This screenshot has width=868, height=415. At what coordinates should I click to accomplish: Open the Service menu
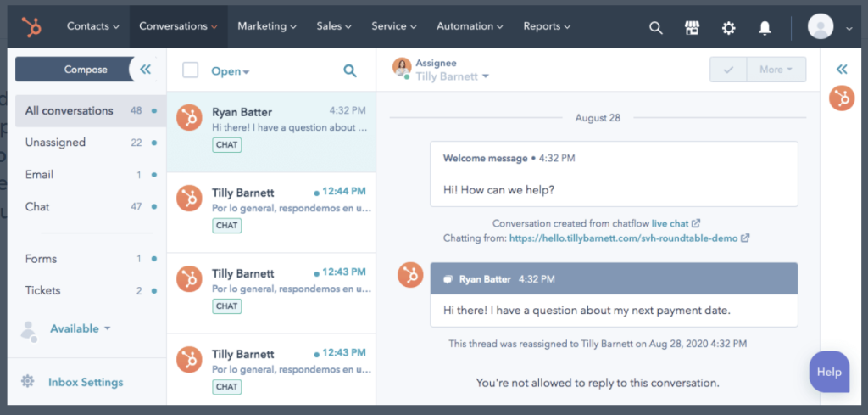pos(393,26)
